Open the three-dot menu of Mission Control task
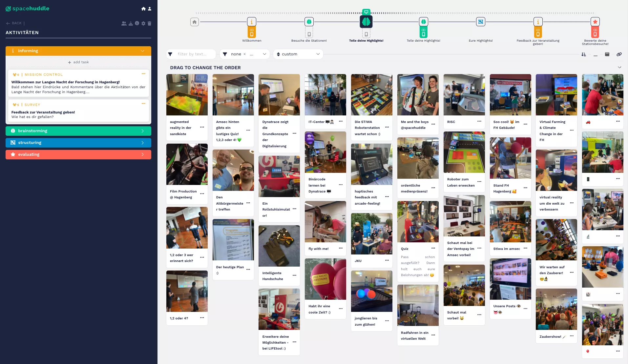The height and width of the screenshot is (364, 628). click(x=143, y=74)
